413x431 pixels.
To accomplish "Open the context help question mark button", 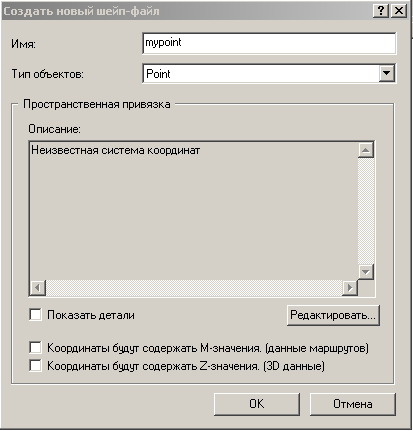I will pos(381,11).
